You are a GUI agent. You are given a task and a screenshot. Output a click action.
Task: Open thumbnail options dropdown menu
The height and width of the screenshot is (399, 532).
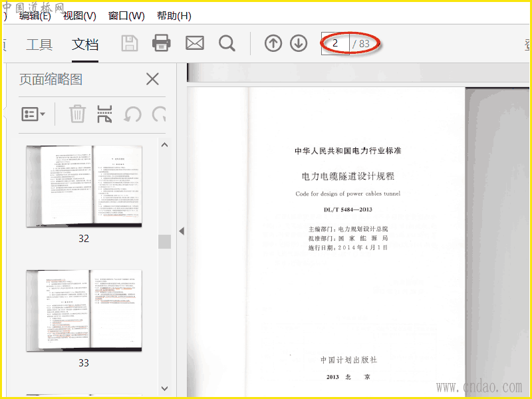pyautogui.click(x=33, y=114)
